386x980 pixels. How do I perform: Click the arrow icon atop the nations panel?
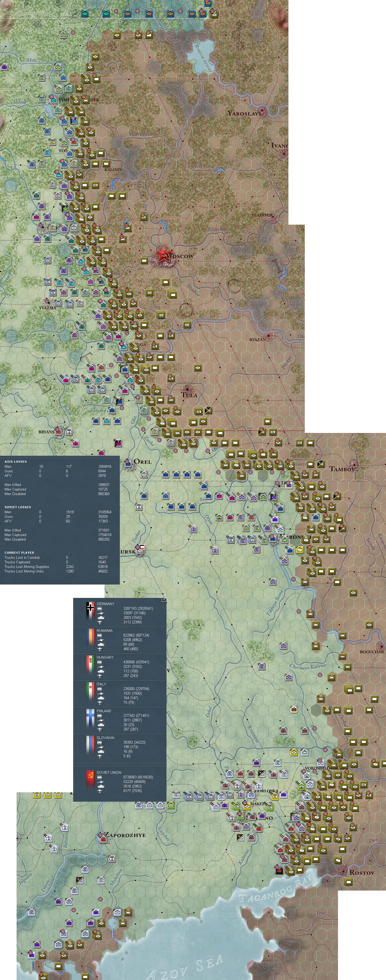(x=164, y=600)
